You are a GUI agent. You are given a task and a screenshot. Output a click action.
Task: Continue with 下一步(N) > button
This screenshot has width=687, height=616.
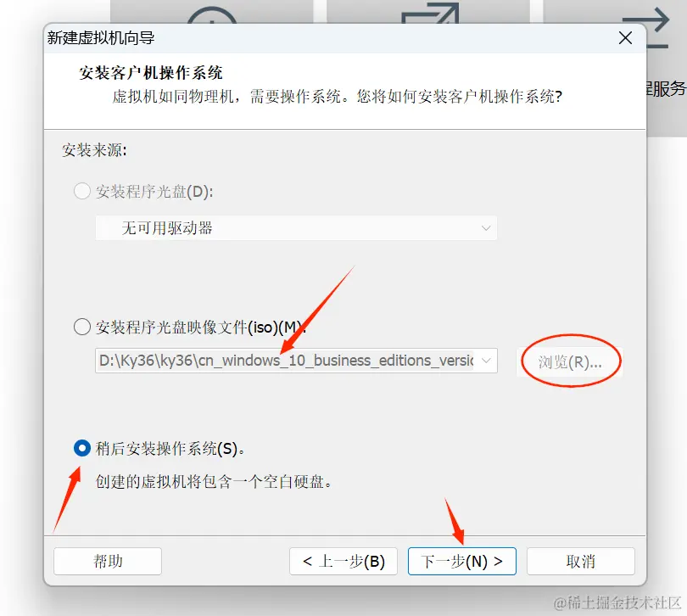(x=461, y=561)
